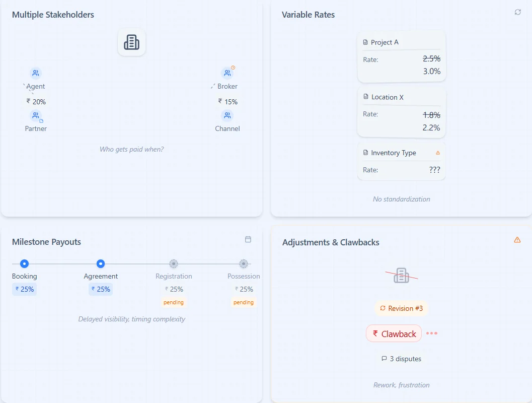Refresh the Variable Rates panel
This screenshot has height=403, width=532.
coord(517,12)
